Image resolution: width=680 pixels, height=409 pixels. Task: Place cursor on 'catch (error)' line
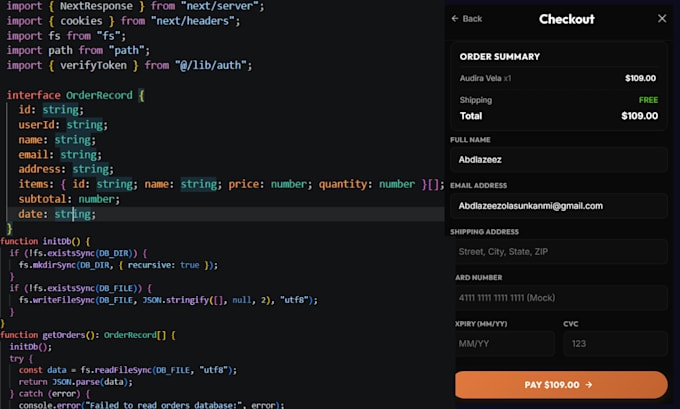tap(50, 394)
